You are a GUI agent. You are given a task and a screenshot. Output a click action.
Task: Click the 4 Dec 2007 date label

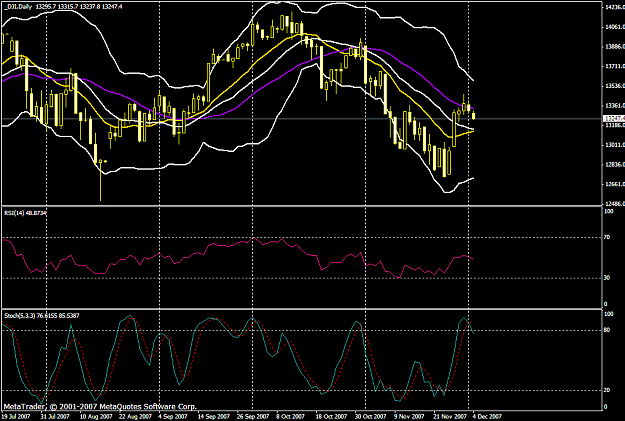click(x=487, y=417)
